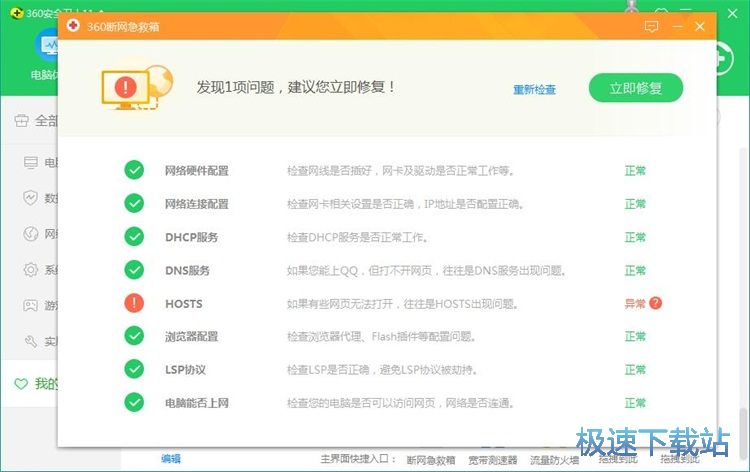Open 断网急救箱 shortcut in main window bottom bar

[430, 460]
